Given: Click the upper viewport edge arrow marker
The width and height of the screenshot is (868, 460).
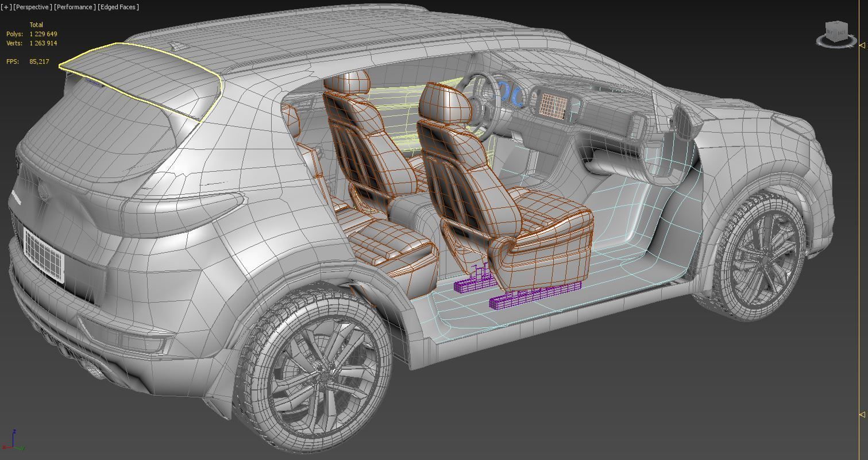Looking at the screenshot, I should coord(862,45).
